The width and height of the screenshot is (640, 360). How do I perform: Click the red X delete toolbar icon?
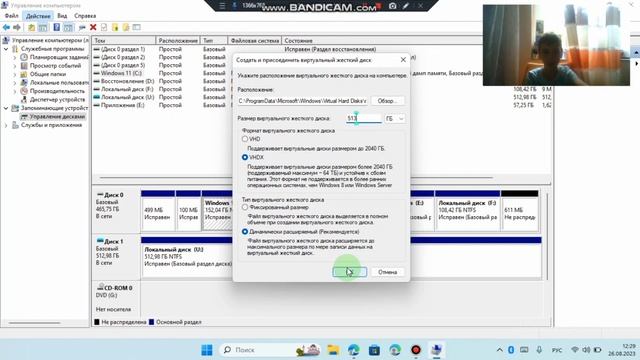point(93,27)
